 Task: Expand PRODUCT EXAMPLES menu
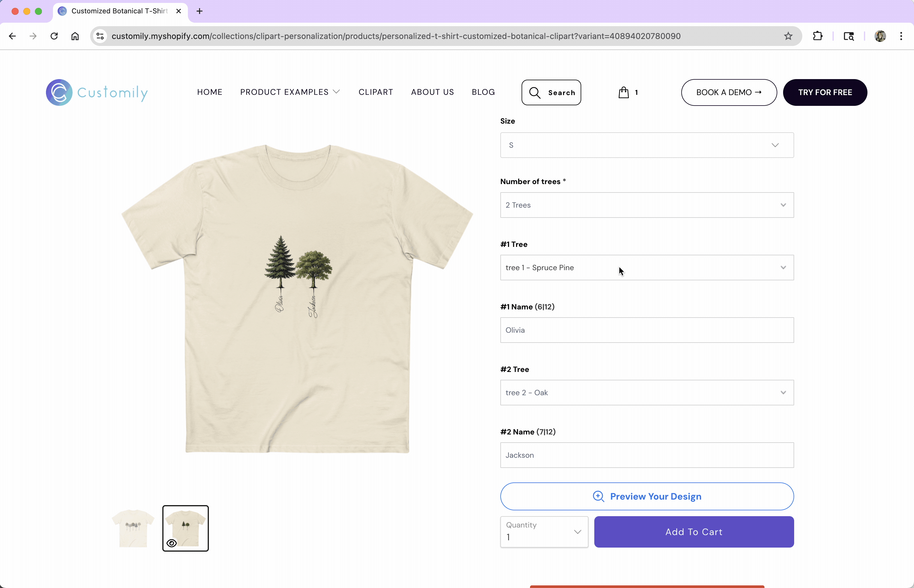[289, 92]
